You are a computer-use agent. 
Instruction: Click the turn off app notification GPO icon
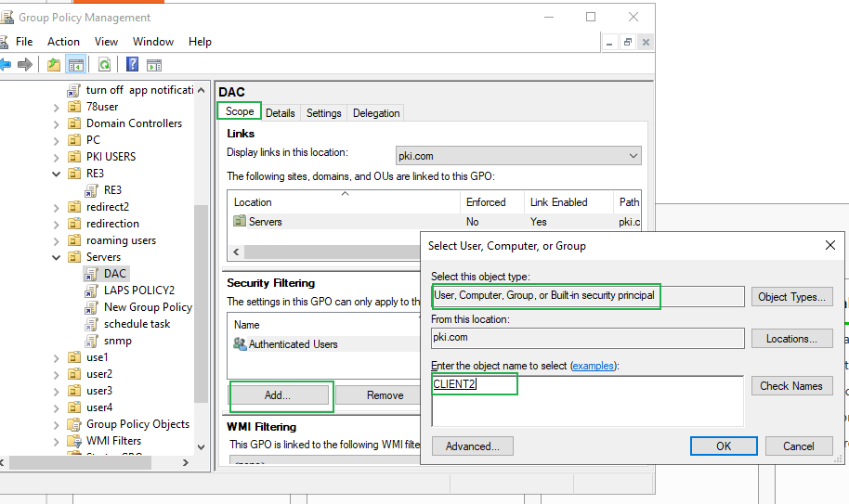click(73, 90)
